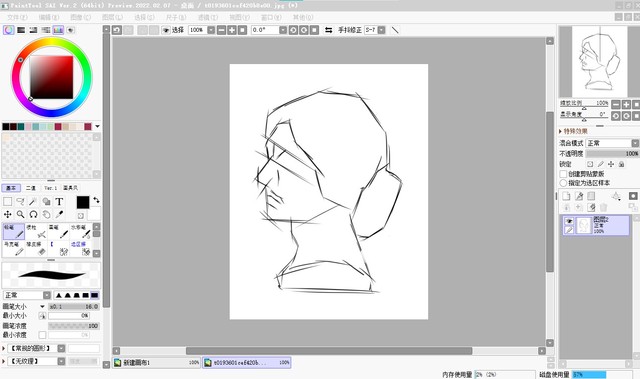
Task: Choose the 马克笔 marker tool
Action: tap(13, 248)
